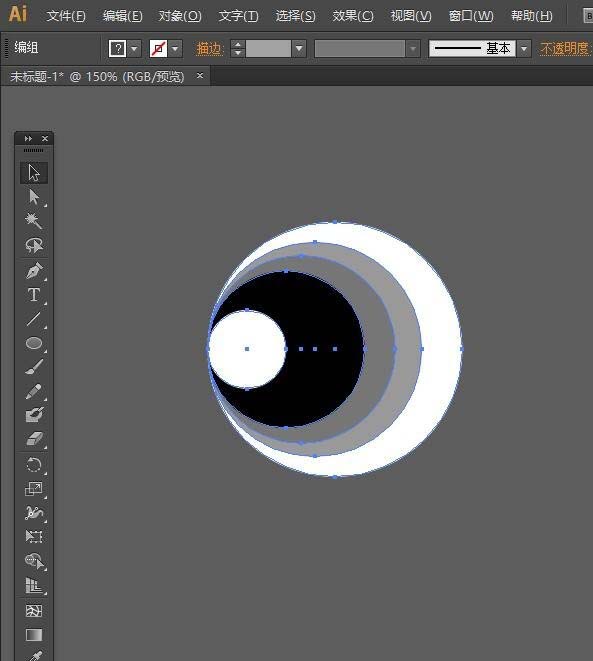Click the 编组 group selection label

(26, 47)
